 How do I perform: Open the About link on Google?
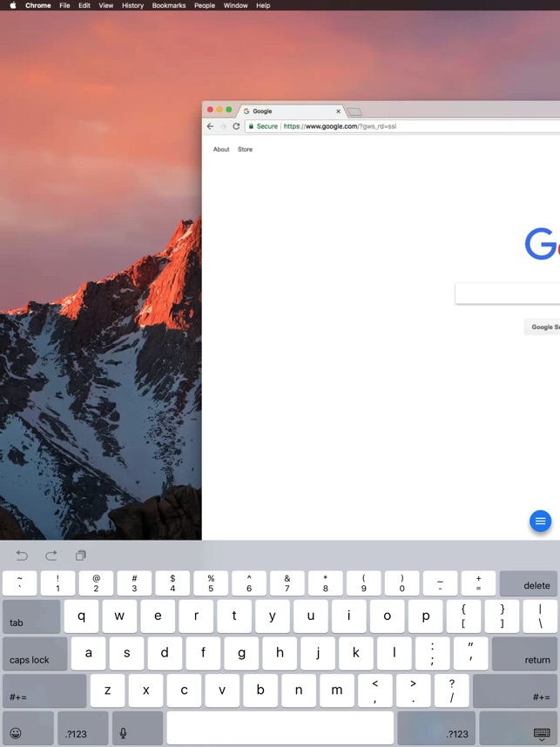[x=221, y=149]
